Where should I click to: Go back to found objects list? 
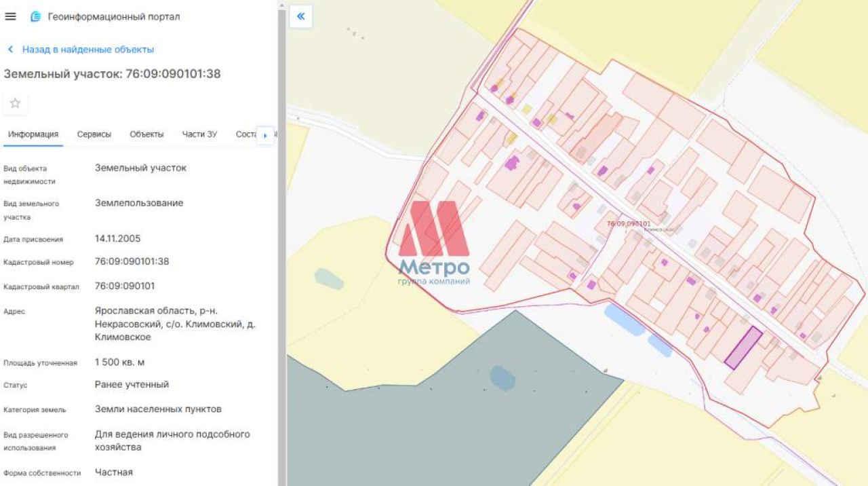tap(88, 50)
